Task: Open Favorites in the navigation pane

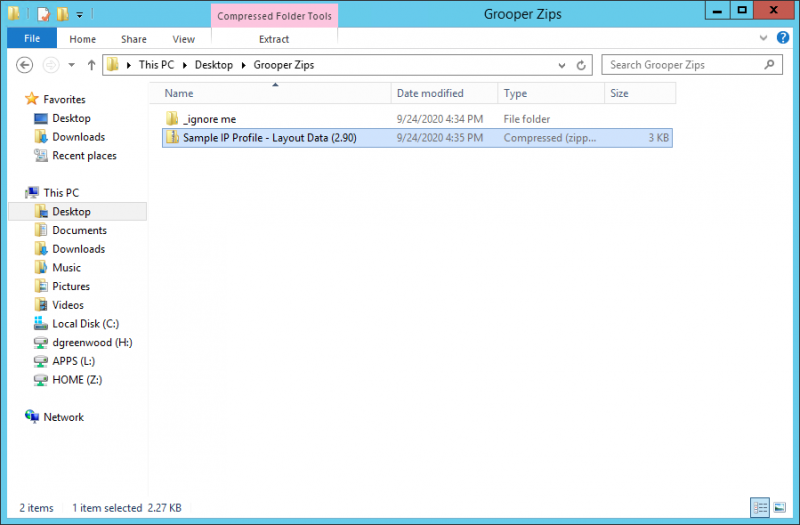Action: [x=64, y=99]
